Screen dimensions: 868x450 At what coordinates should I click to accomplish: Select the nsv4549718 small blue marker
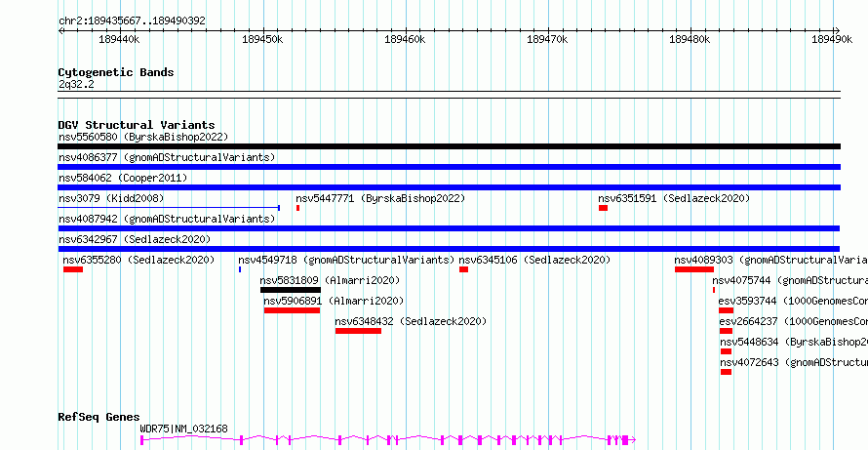(240, 269)
